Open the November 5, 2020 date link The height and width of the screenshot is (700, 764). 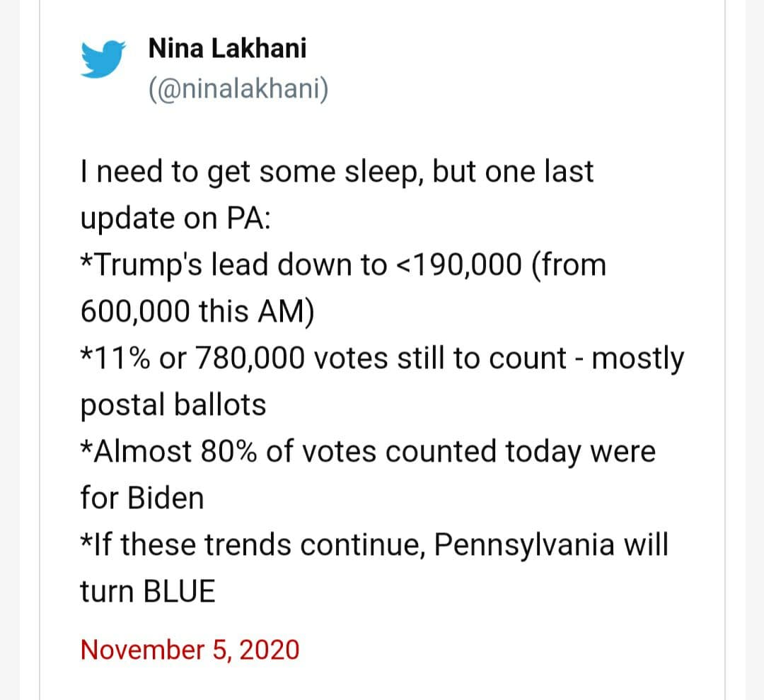tap(190, 649)
